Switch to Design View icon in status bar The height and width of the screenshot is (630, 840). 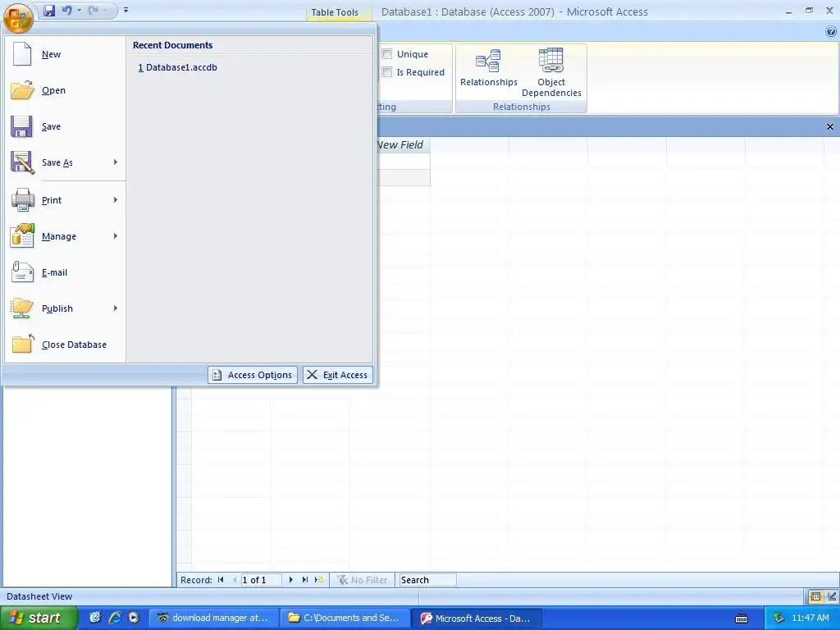(x=832, y=596)
